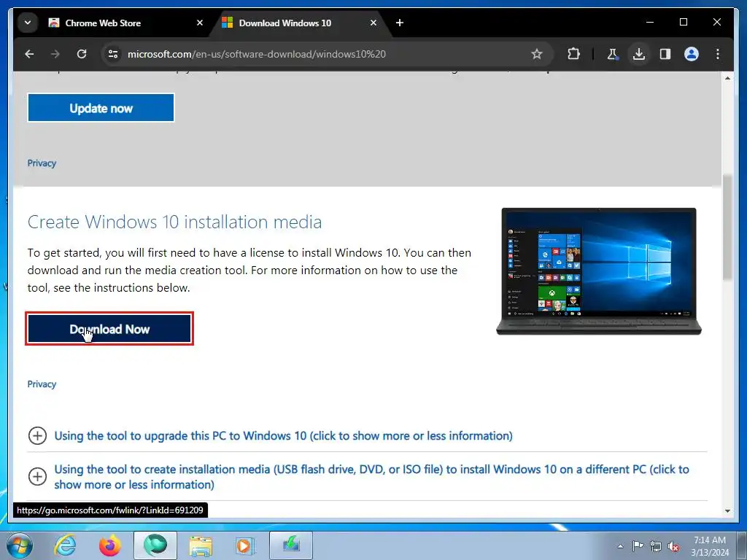Expand create installation media plus icon
The height and width of the screenshot is (560, 747).
(x=37, y=476)
